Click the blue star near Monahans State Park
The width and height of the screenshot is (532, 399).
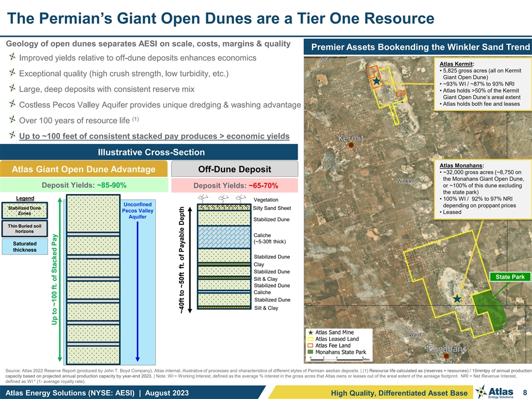coord(457,298)
